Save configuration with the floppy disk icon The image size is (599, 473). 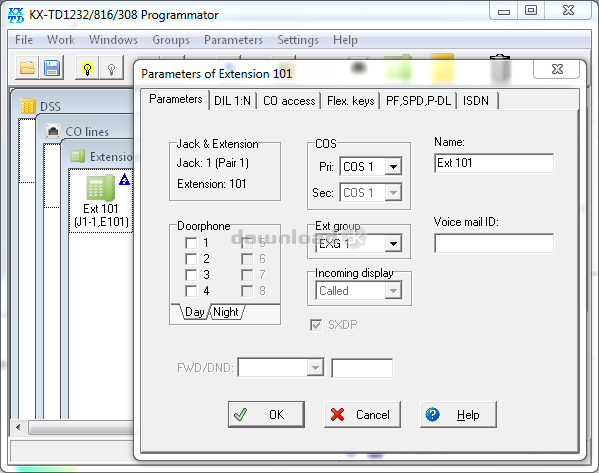52,68
